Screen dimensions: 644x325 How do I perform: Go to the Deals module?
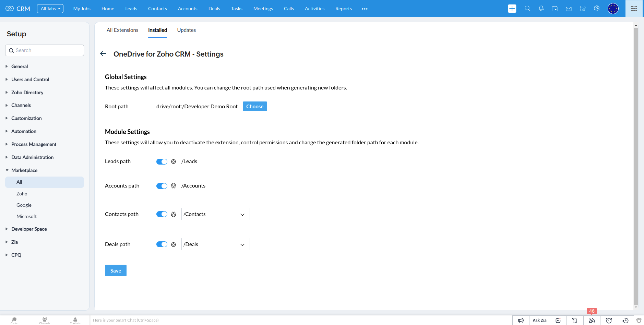pyautogui.click(x=214, y=9)
